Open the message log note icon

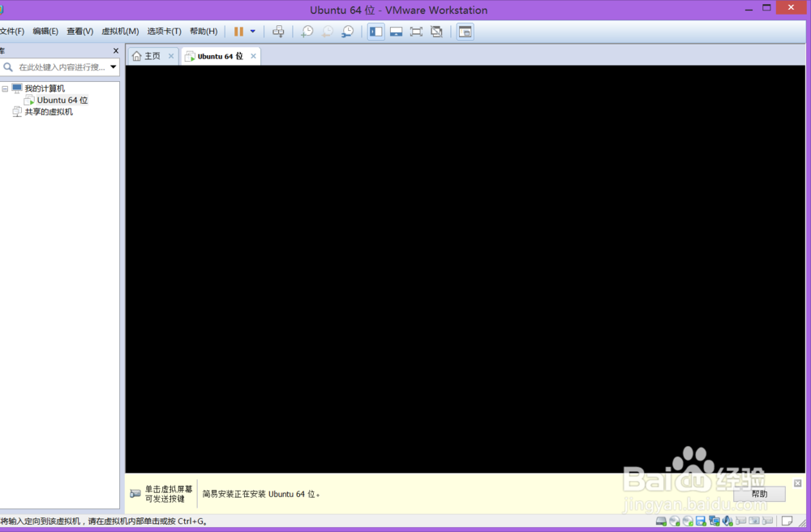click(x=787, y=521)
